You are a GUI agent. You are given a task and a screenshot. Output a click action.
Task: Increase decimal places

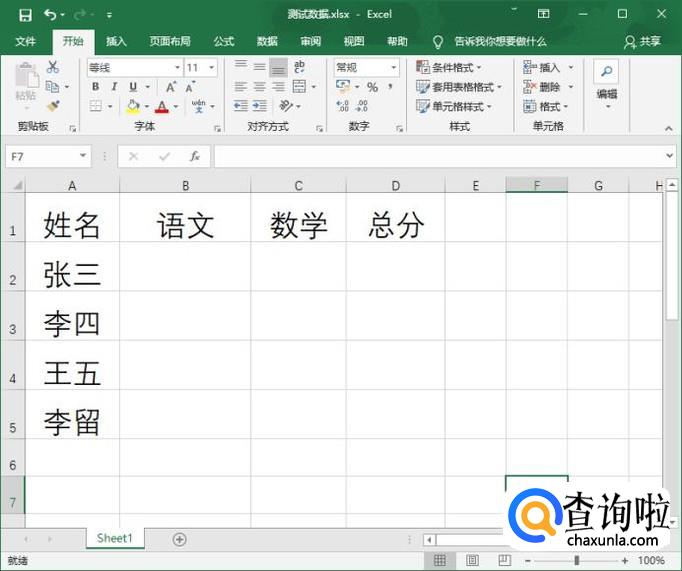343,106
